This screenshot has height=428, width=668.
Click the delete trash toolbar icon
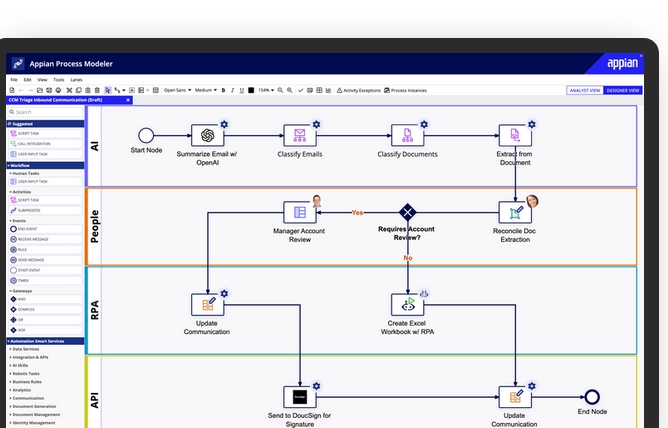tap(97, 90)
